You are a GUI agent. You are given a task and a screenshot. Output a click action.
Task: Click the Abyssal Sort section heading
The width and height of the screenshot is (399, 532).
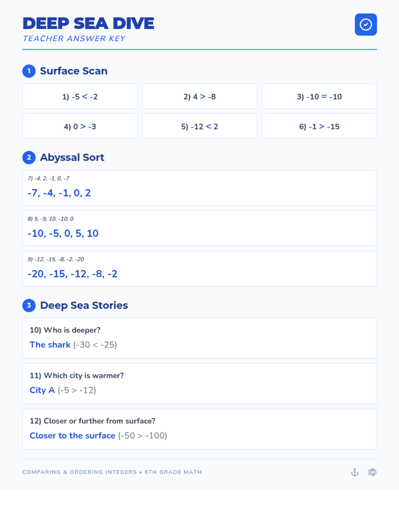pyautogui.click(x=72, y=158)
